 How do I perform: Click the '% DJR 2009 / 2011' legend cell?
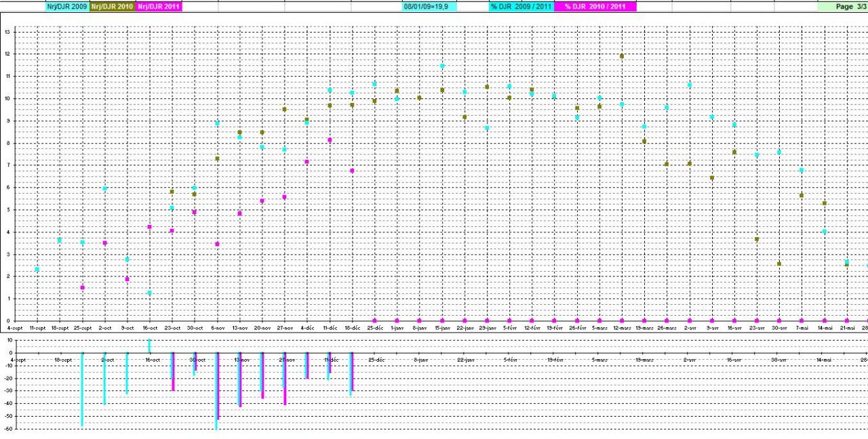pyautogui.click(x=521, y=6)
